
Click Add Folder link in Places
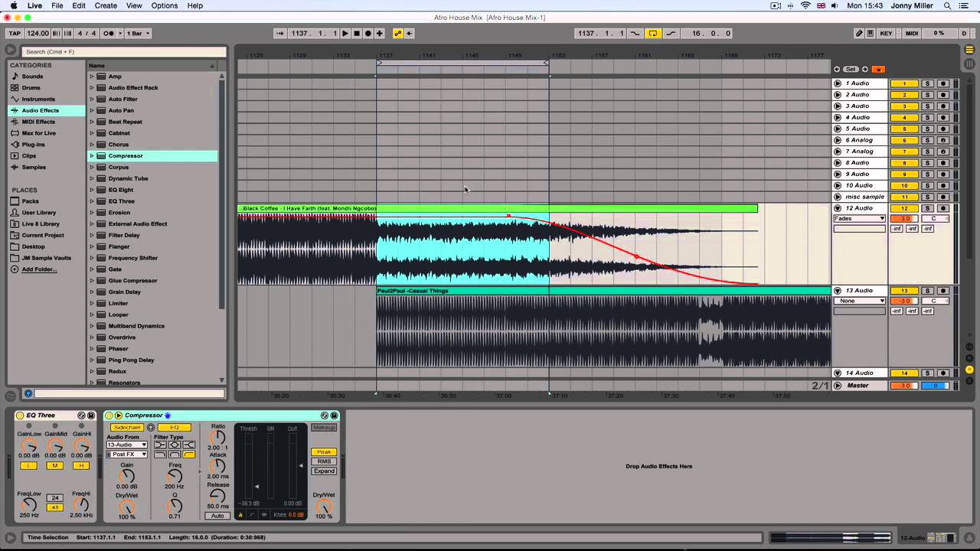click(39, 269)
